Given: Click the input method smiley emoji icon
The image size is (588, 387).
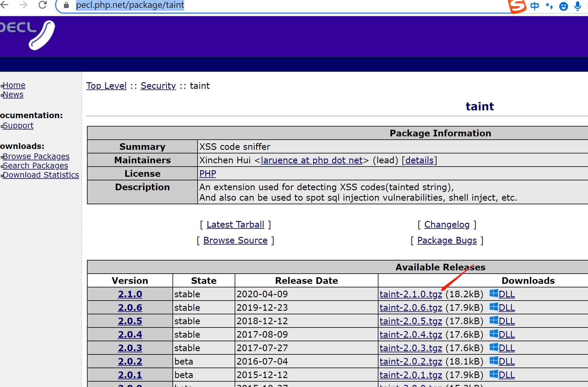Looking at the screenshot, I should [563, 6].
